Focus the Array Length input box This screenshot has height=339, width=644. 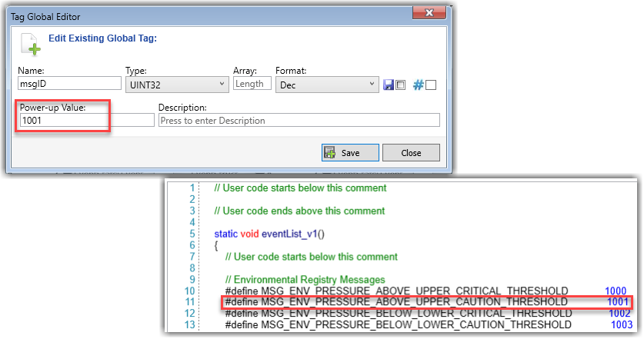(x=252, y=84)
